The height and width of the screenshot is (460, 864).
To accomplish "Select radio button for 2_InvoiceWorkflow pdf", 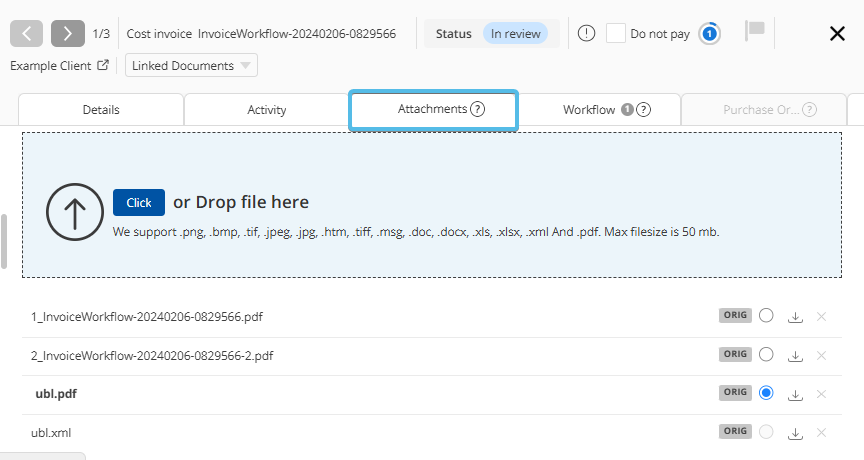I will coord(766,354).
